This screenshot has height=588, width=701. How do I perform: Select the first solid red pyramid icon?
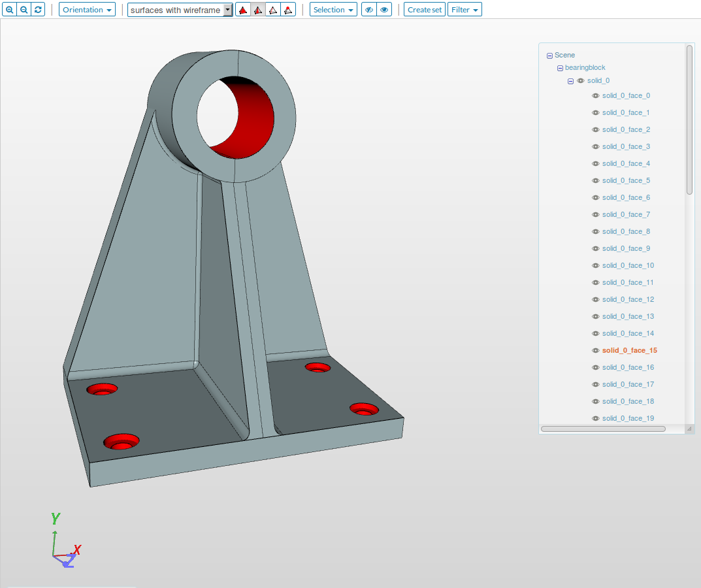(243, 10)
